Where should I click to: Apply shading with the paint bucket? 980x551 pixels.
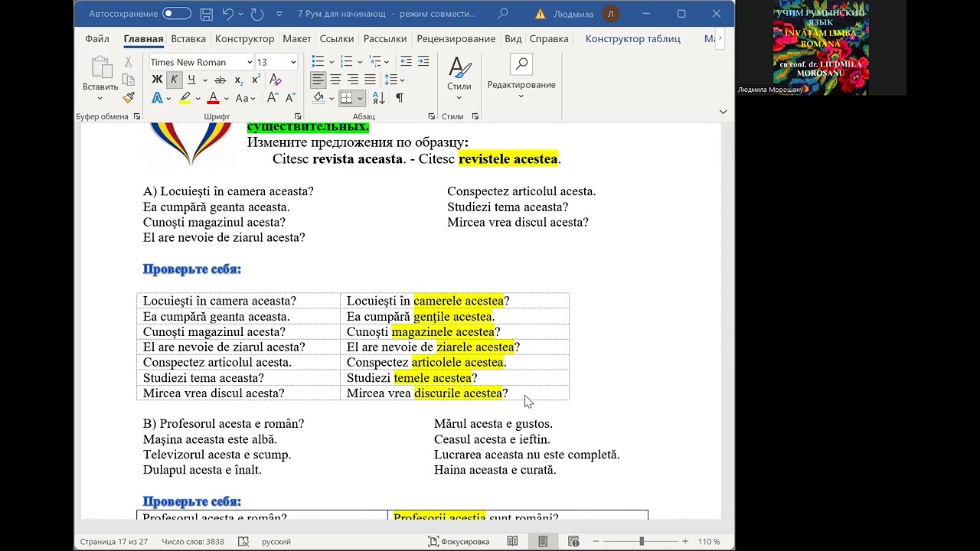click(x=319, y=98)
